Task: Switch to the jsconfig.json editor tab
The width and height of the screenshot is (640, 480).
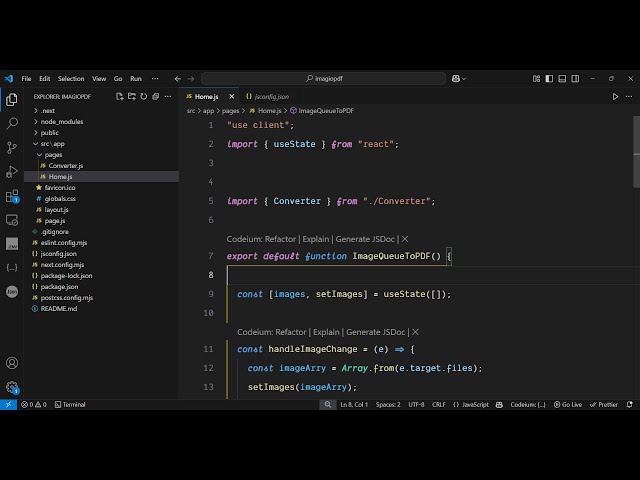Action: [268, 97]
